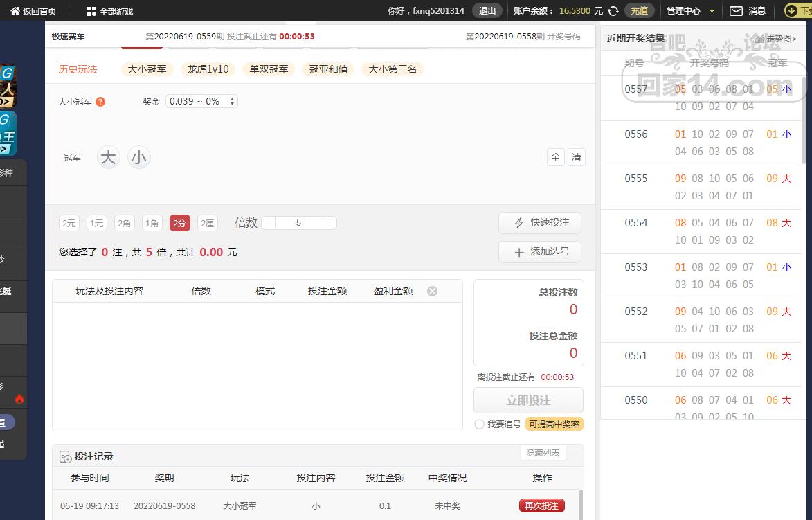This screenshot has height=520, width=812.
Task: Click 再次投注 for record 20220619-0558
Action: [x=541, y=505]
